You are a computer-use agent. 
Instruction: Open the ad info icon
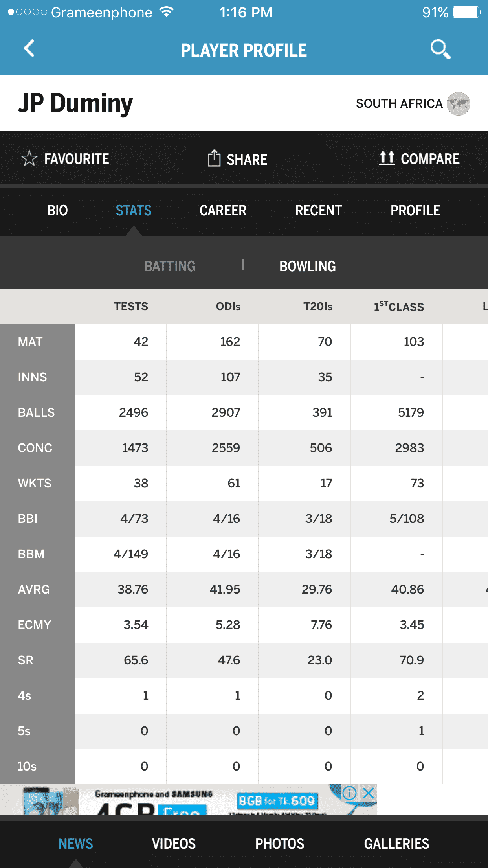(x=349, y=793)
